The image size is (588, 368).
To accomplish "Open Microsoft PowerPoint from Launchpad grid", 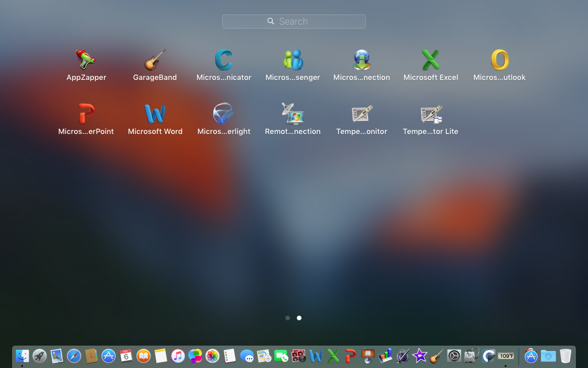I will pos(86,114).
